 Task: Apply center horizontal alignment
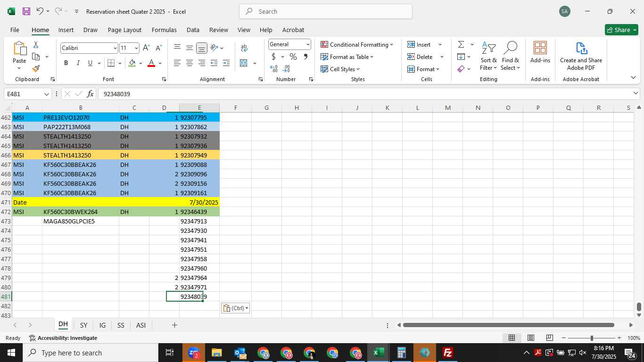pyautogui.click(x=189, y=63)
